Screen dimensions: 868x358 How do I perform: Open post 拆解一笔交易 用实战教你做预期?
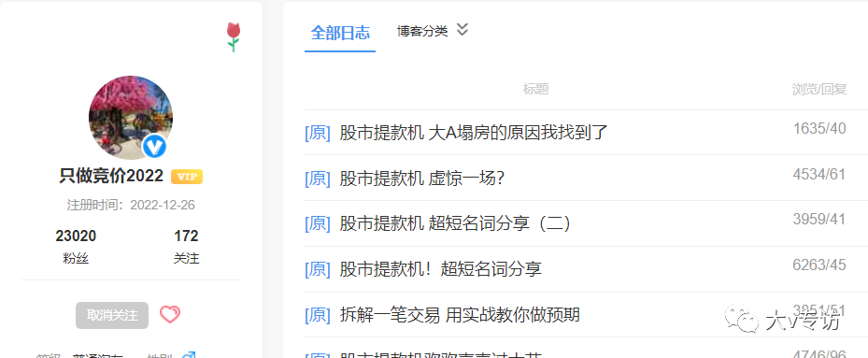click(460, 315)
